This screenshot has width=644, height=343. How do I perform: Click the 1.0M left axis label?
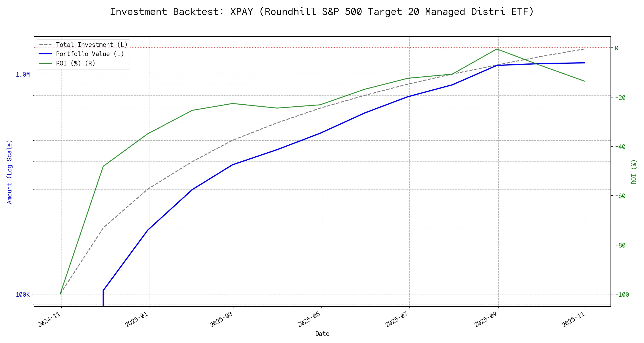23,75
